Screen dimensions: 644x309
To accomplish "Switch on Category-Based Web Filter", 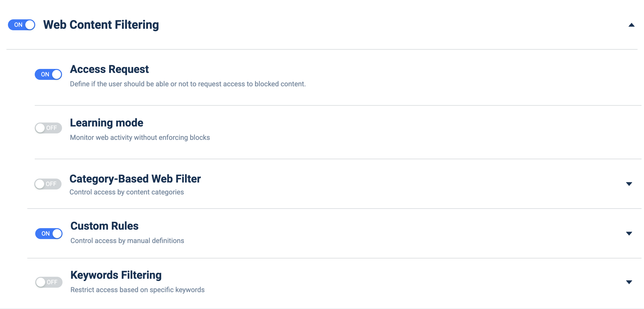I will (48, 184).
